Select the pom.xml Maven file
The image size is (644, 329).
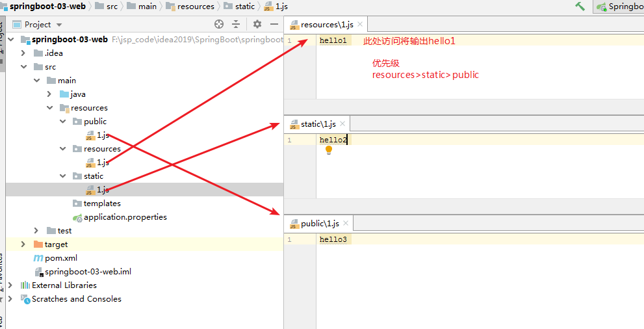pyautogui.click(x=55, y=258)
